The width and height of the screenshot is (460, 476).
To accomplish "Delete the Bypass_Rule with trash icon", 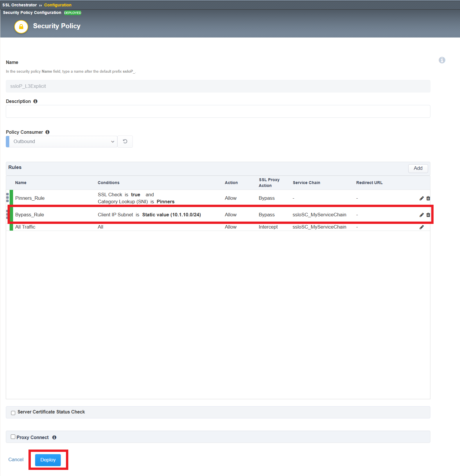I will (428, 215).
